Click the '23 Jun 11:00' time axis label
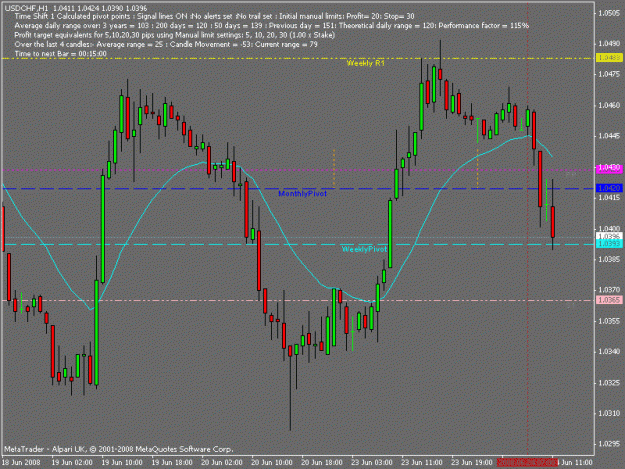Image resolution: width=625 pixels, height=469 pixels. (421, 463)
